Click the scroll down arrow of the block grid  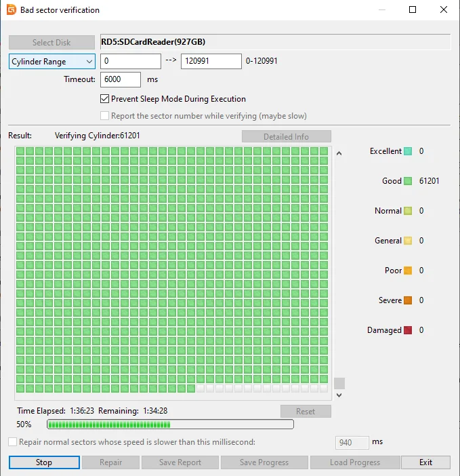339,395
